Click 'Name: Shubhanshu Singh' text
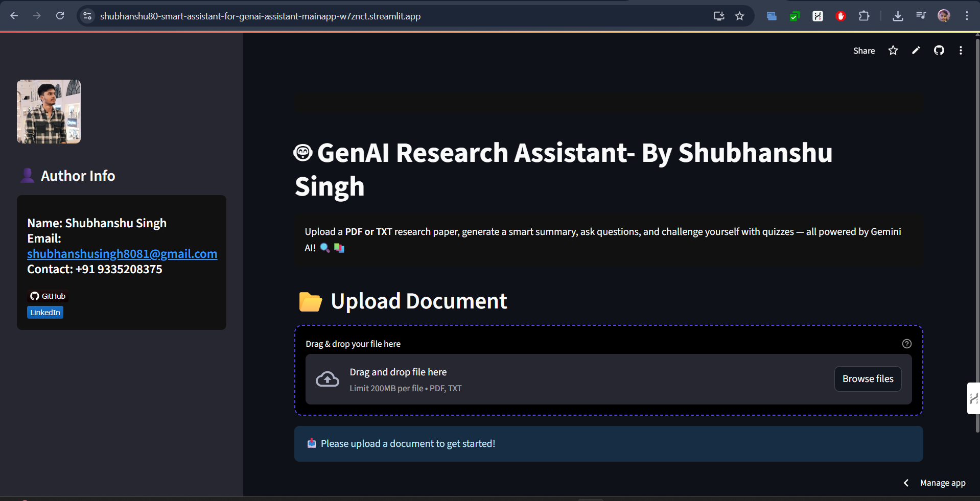The height and width of the screenshot is (501, 980). click(x=97, y=223)
